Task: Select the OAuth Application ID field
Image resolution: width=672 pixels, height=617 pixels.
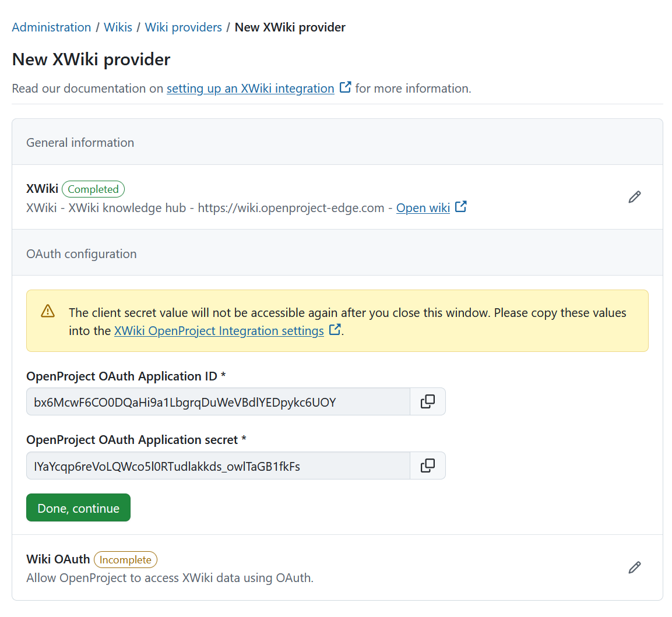Action: [218, 401]
